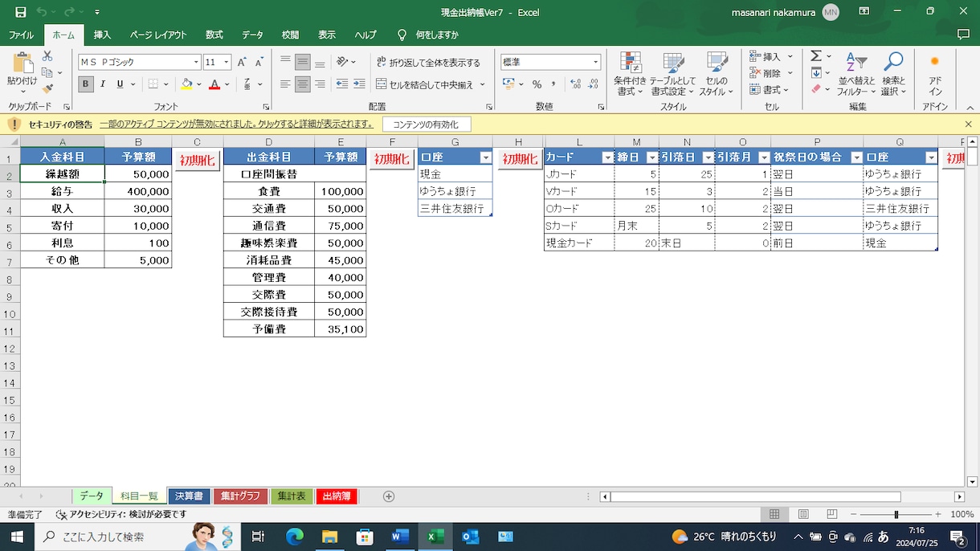Click the Fill down icon
This screenshot has width=980, height=551.
coord(816,73)
